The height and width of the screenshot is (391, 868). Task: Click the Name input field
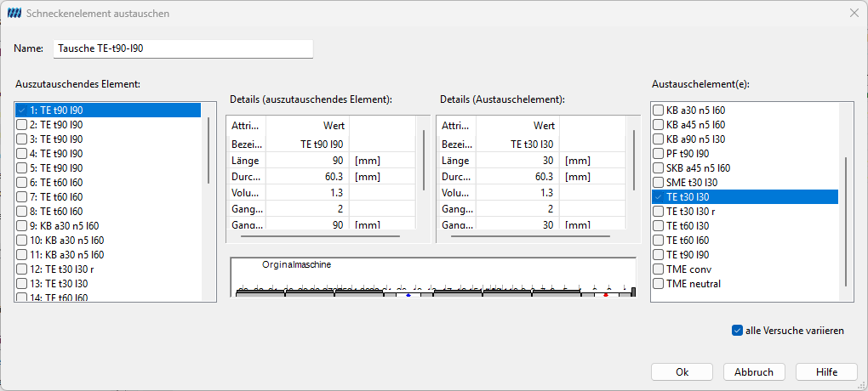(183, 48)
